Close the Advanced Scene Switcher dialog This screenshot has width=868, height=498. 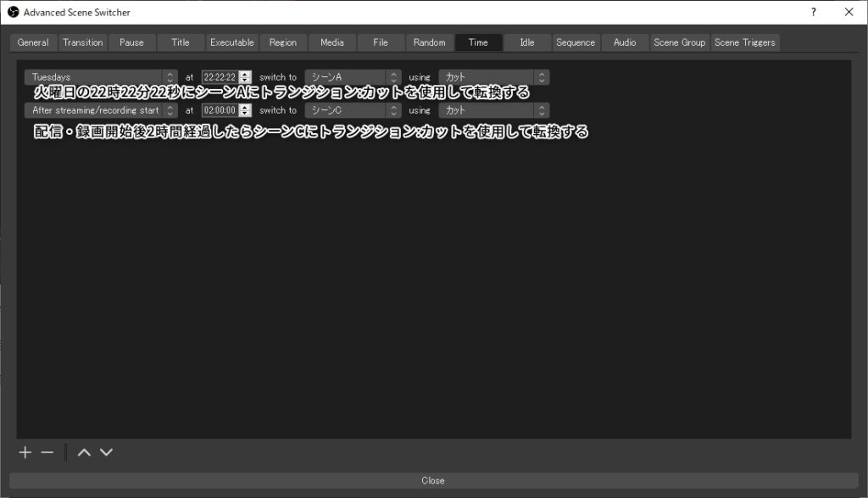pyautogui.click(x=432, y=479)
